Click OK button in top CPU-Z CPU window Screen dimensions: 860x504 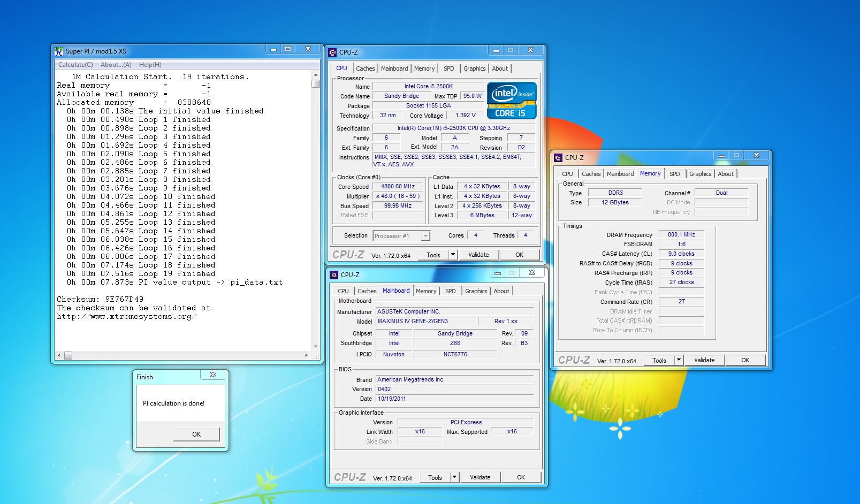519,255
